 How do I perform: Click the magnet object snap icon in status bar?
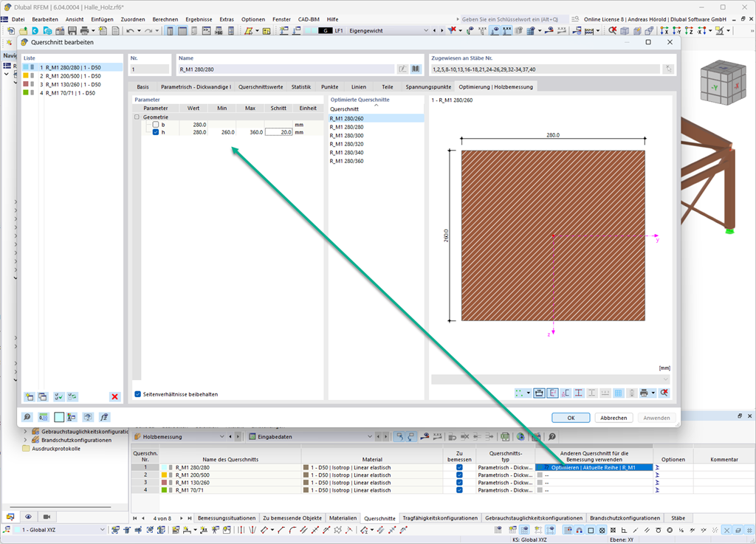tap(579, 530)
